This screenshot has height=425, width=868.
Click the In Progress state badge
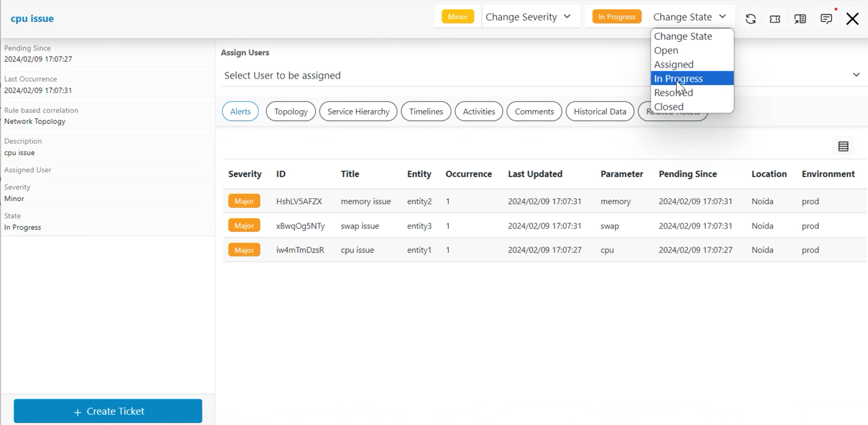(x=617, y=17)
